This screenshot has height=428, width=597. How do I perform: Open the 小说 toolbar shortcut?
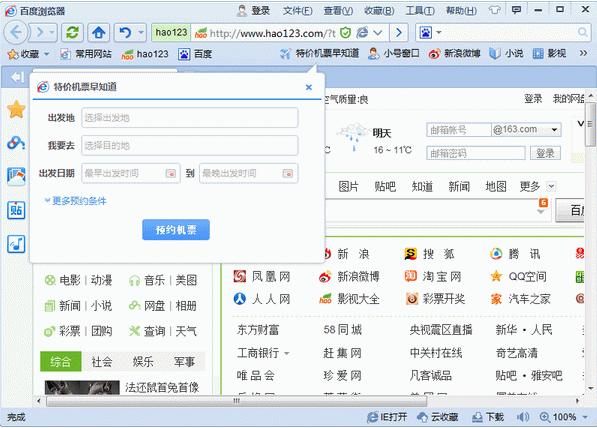coord(506,54)
